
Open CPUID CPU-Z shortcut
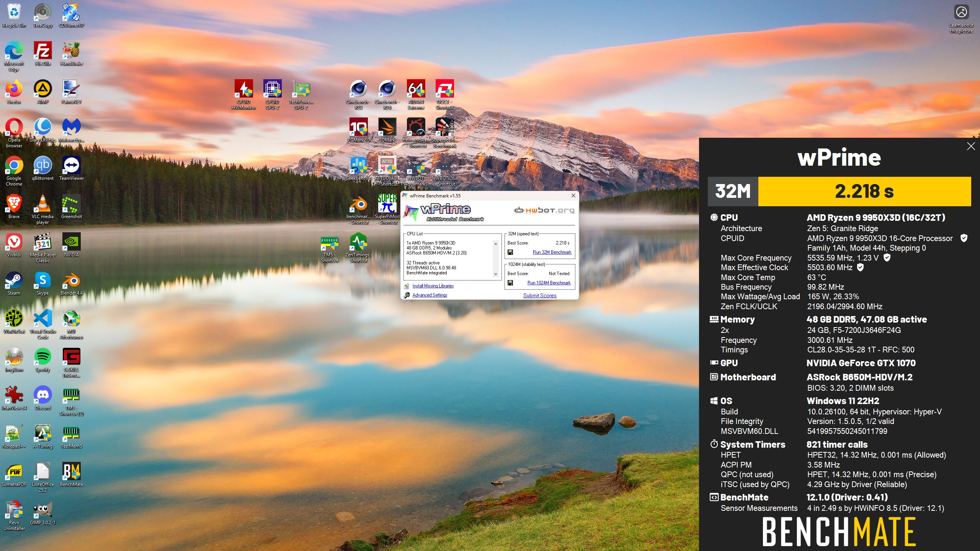pos(272,95)
